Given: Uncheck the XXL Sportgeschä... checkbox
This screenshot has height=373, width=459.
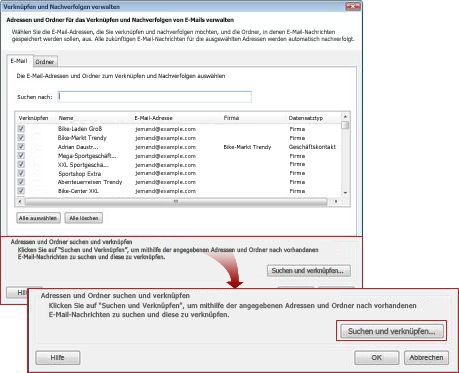Looking at the screenshot, I should (x=21, y=164).
